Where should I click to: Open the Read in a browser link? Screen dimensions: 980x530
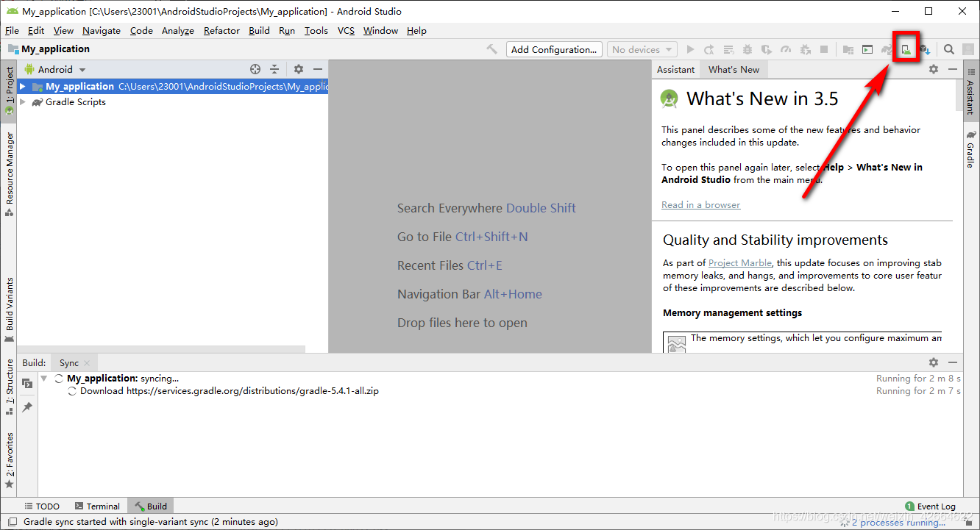[700, 204]
